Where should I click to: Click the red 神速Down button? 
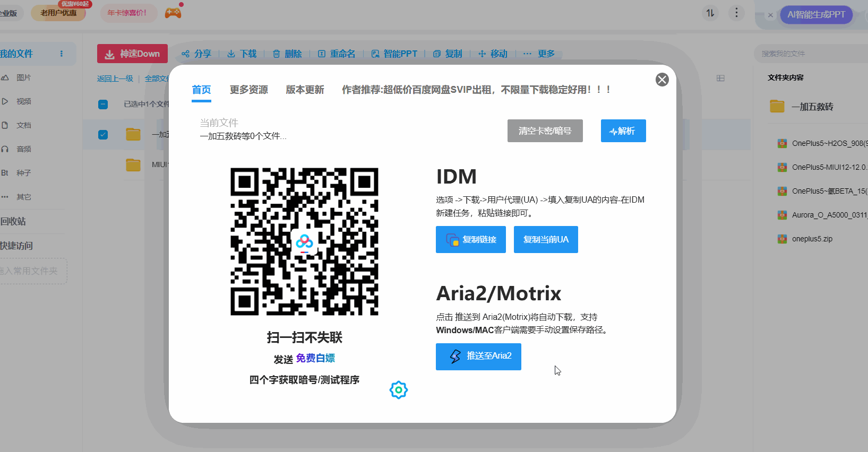click(x=132, y=54)
